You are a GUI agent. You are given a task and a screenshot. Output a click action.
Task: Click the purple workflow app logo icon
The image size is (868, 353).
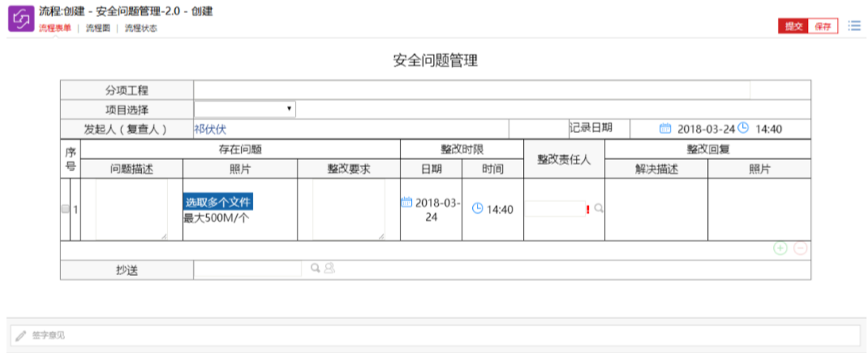[x=20, y=19]
